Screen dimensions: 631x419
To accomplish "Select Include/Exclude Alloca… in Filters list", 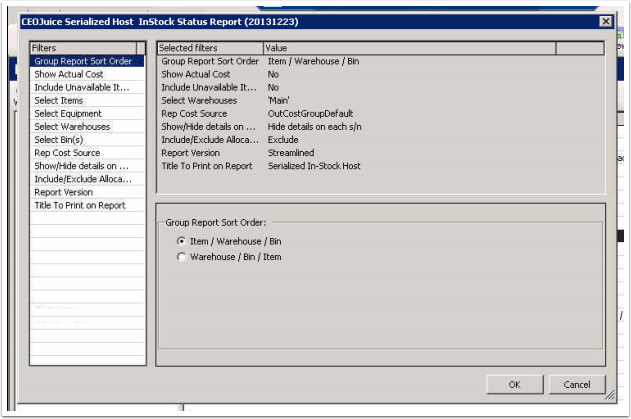I will [x=87, y=179].
